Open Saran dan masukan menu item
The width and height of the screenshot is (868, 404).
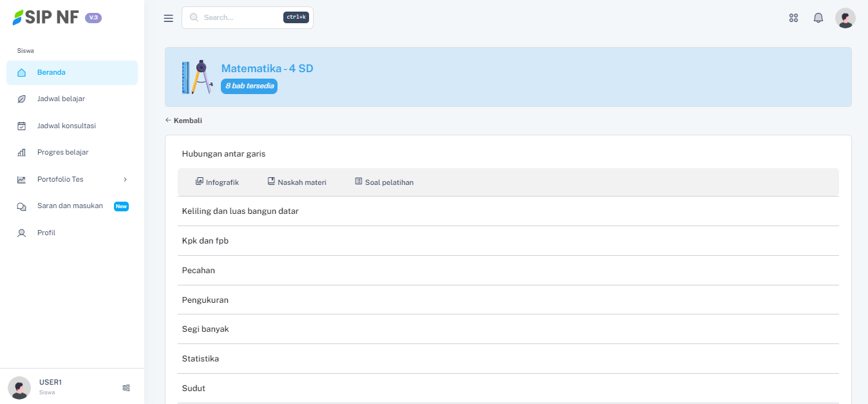coord(70,206)
